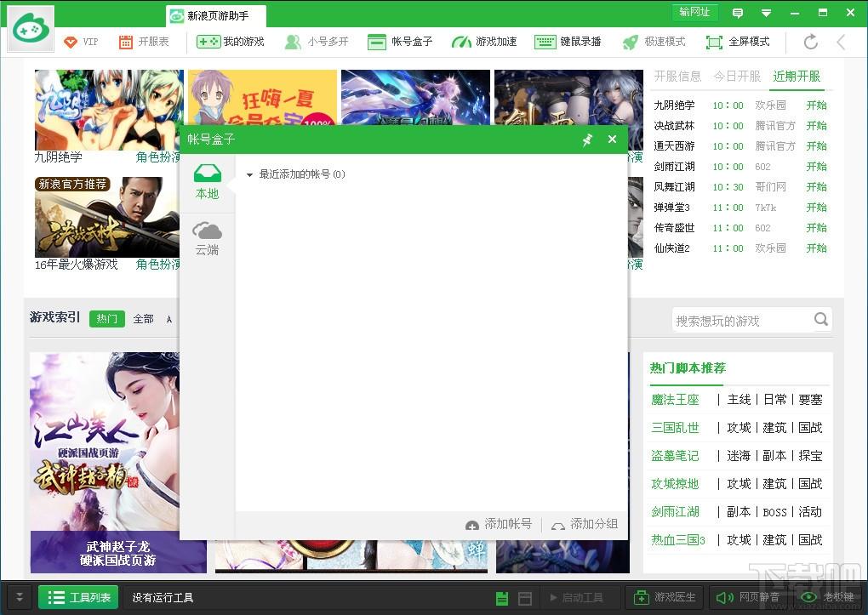This screenshot has height=615, width=868.
Task: Click 开始 for 通天西游
Action: point(817,146)
